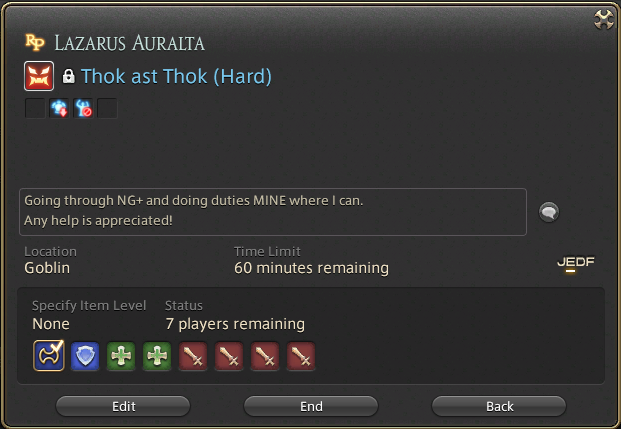Click the party comment text box
The width and height of the screenshot is (621, 429).
[x=273, y=212]
